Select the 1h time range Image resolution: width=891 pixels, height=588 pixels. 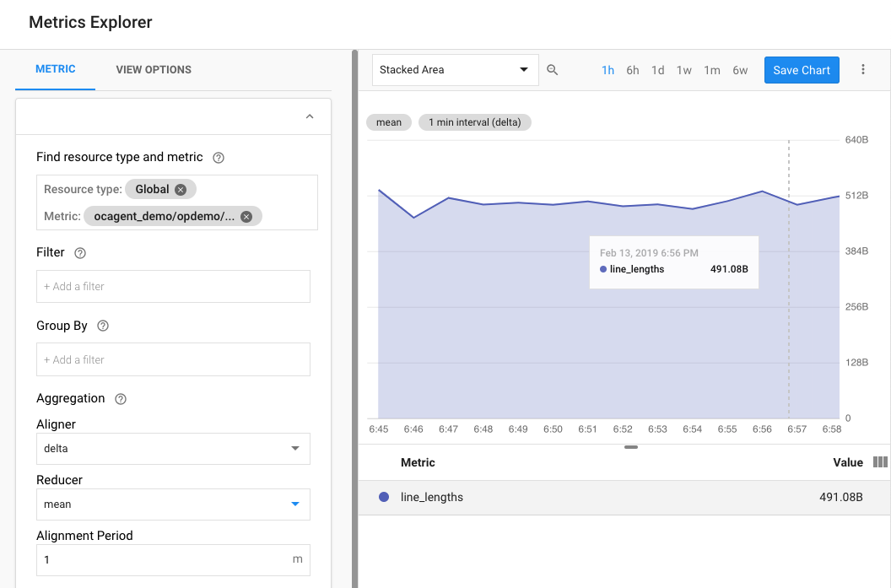(x=607, y=71)
